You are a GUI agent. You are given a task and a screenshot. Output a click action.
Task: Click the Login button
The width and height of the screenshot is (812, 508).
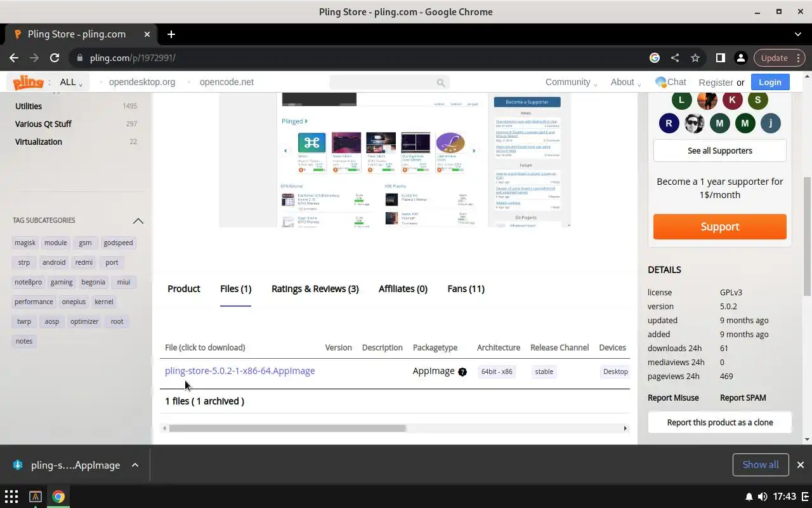point(769,82)
